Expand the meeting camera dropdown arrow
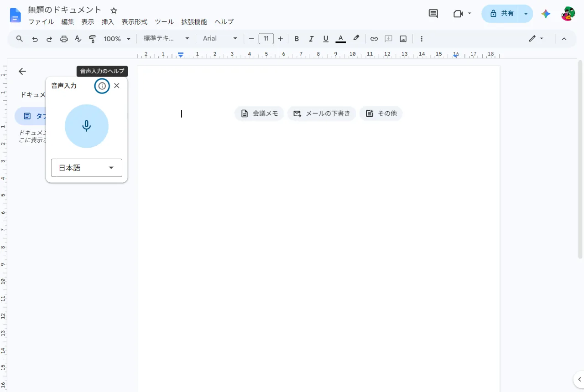Image resolution: width=584 pixels, height=392 pixels. click(469, 14)
